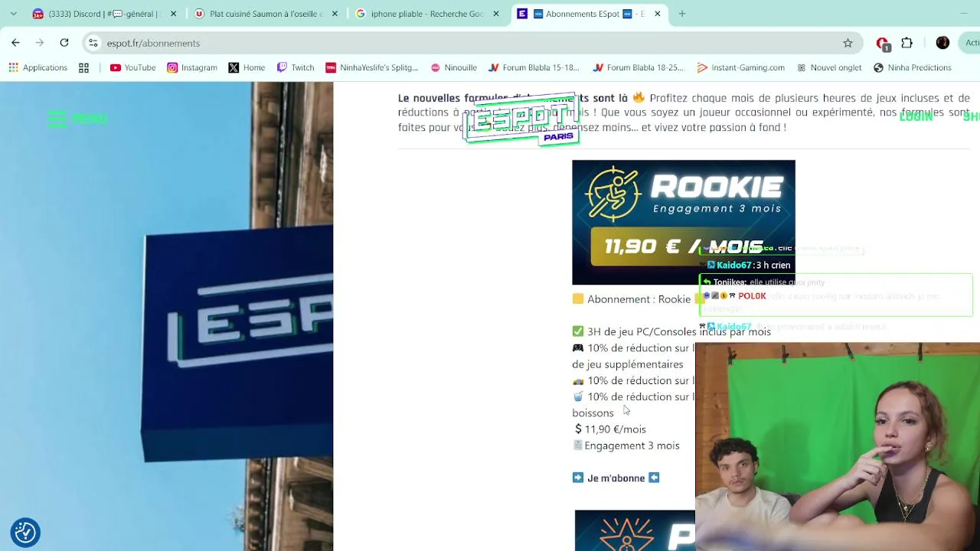Open the X Home bookmark

247,67
